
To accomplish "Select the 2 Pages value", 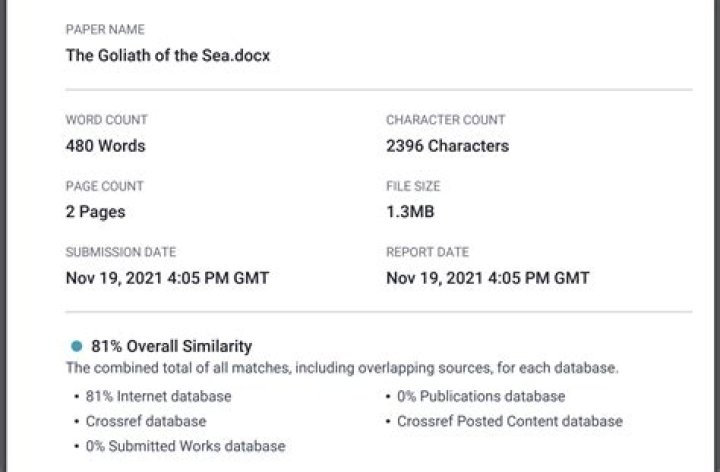I will click(95, 212).
